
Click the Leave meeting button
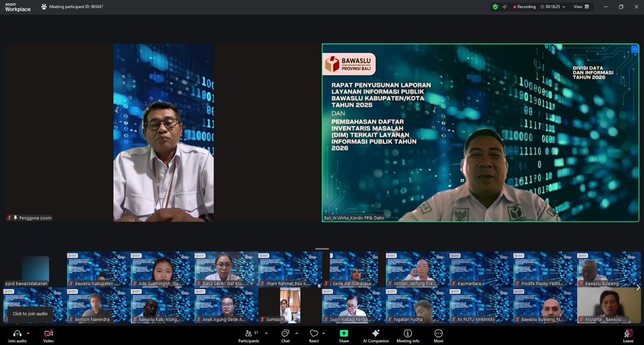tap(628, 336)
